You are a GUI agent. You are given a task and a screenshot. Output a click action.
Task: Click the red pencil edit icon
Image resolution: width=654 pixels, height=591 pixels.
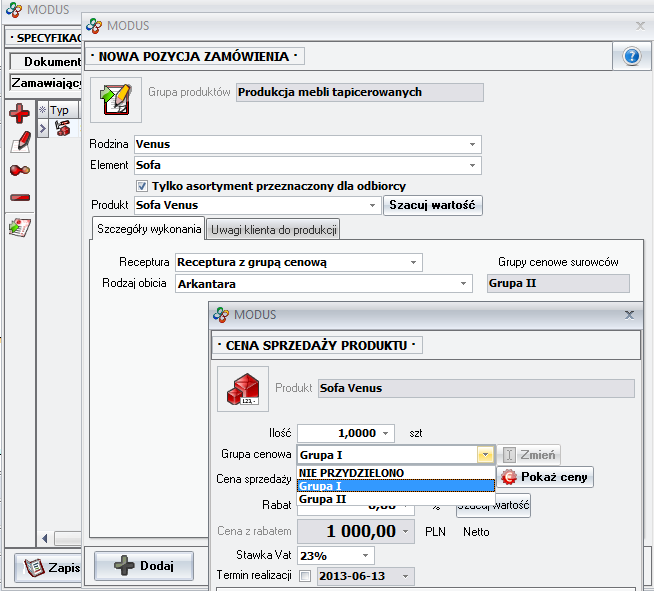pos(19,142)
